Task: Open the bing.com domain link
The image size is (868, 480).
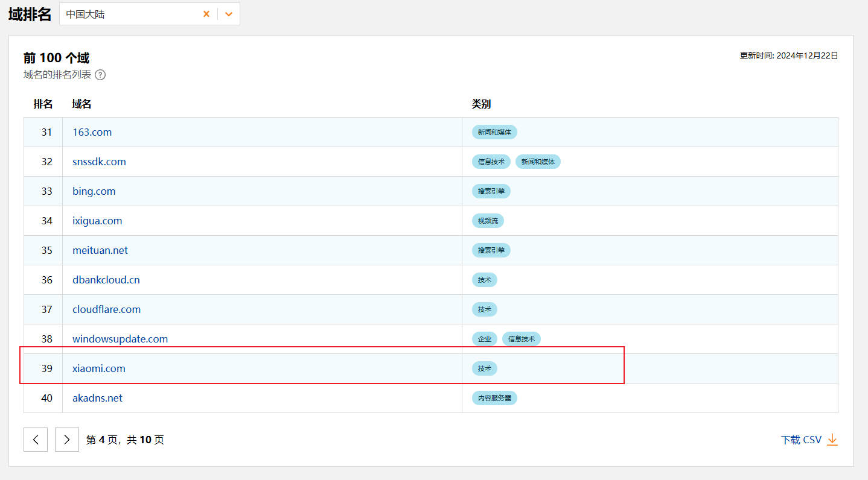Action: 94,191
